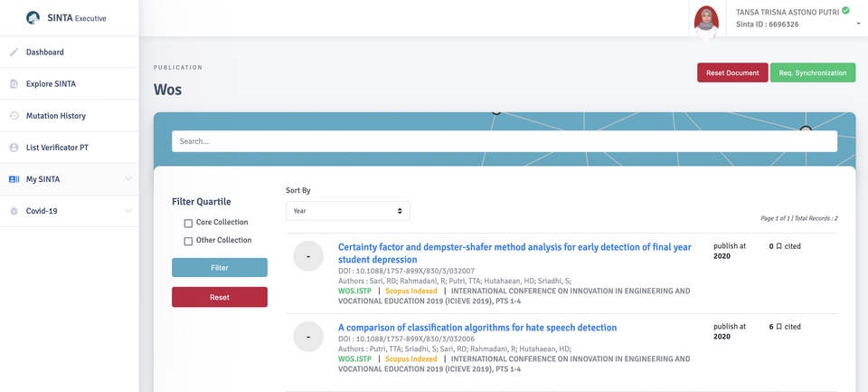Click the SINTA Executive logo icon
Viewport: 868px width, 392px height.
pyautogui.click(x=33, y=18)
